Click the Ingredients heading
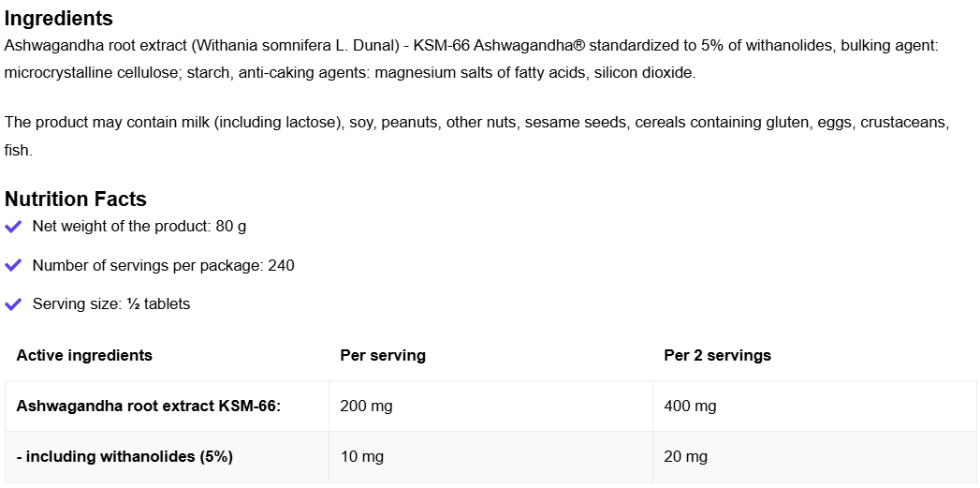 point(58,19)
